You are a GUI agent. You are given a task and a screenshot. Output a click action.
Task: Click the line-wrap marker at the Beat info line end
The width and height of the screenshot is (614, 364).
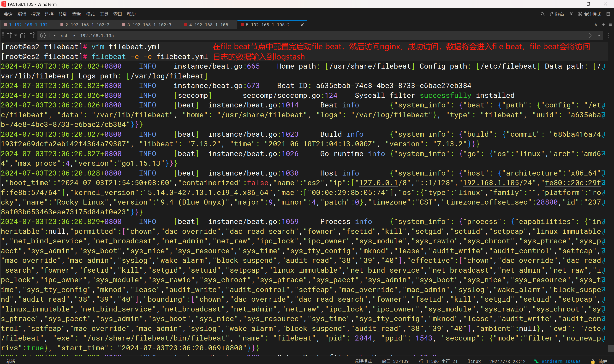point(603,105)
